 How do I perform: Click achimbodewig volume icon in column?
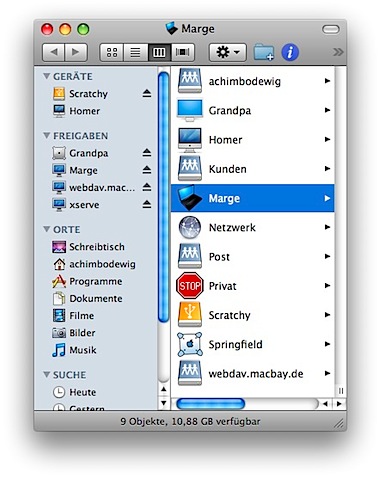(190, 81)
